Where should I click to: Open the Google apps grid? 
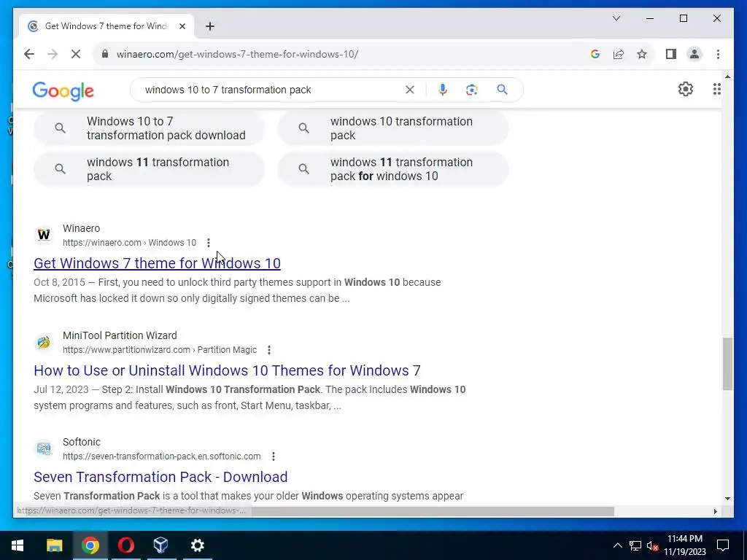(716, 89)
